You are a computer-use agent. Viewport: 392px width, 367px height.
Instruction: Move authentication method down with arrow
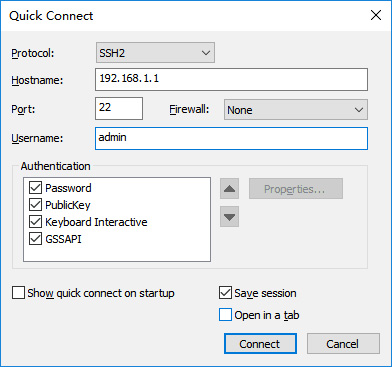point(229,217)
